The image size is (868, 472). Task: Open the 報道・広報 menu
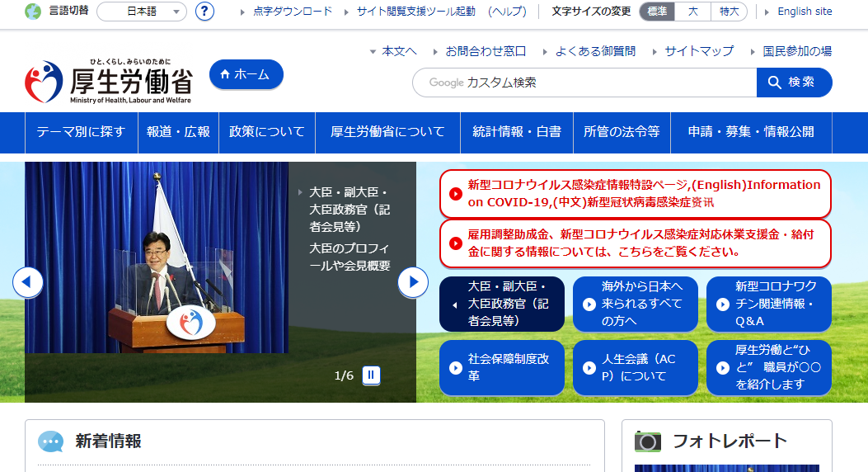click(178, 132)
